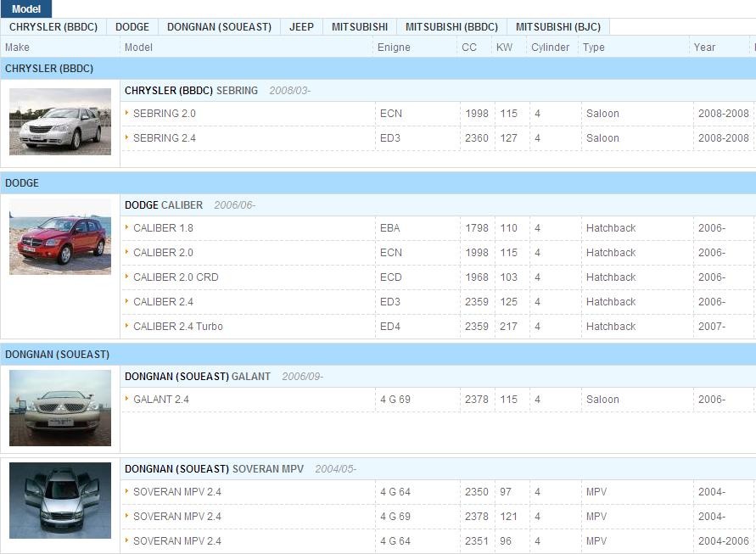Select the SEBRING 2.4 model row
756x554 pixels.
pos(164,138)
